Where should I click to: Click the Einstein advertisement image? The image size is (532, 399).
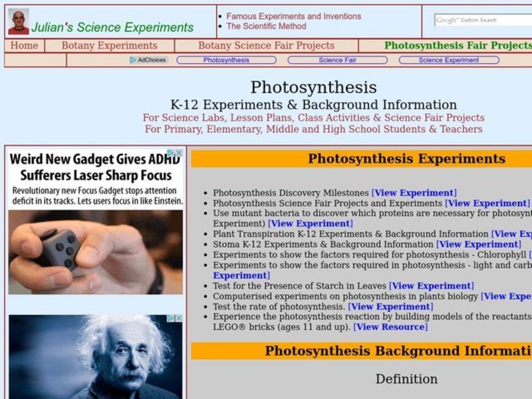(93, 359)
